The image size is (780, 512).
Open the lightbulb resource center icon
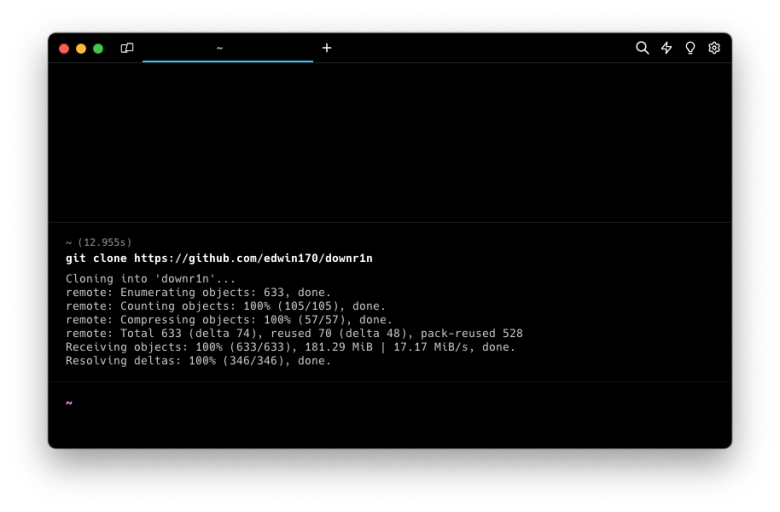point(690,48)
